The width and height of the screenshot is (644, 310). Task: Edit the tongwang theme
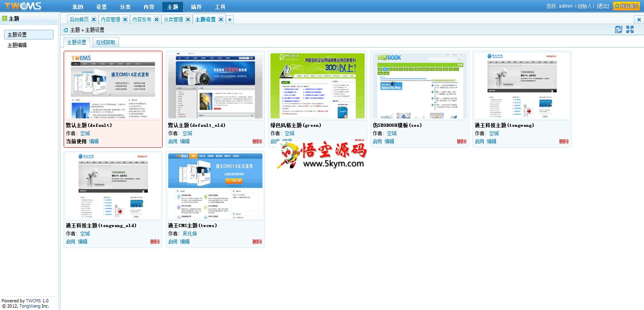491,141
